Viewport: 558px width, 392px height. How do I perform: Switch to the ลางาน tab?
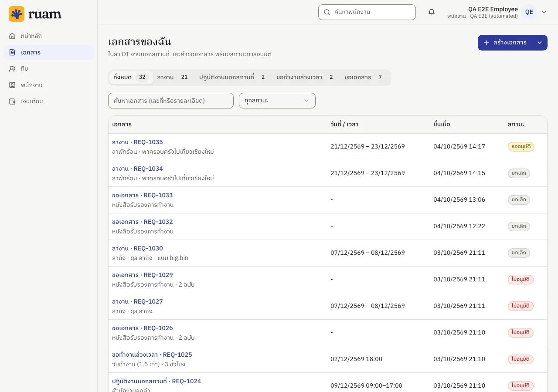point(173,78)
